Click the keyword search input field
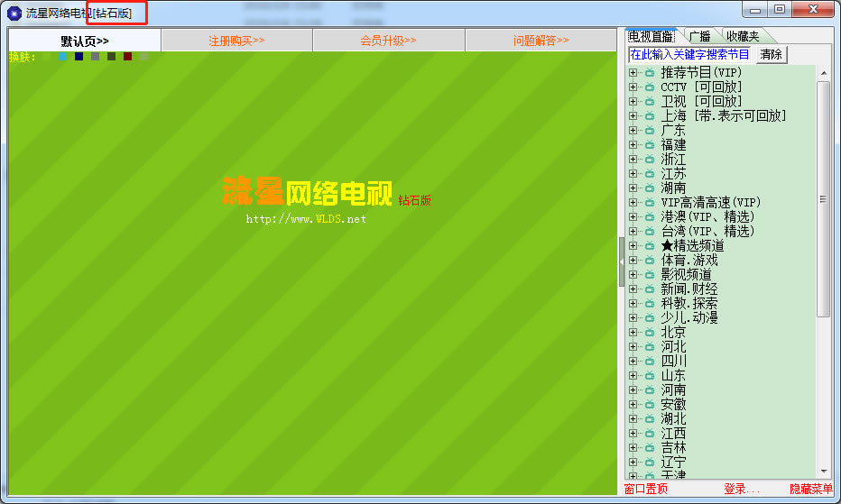841x504 pixels. pyautogui.click(x=690, y=55)
